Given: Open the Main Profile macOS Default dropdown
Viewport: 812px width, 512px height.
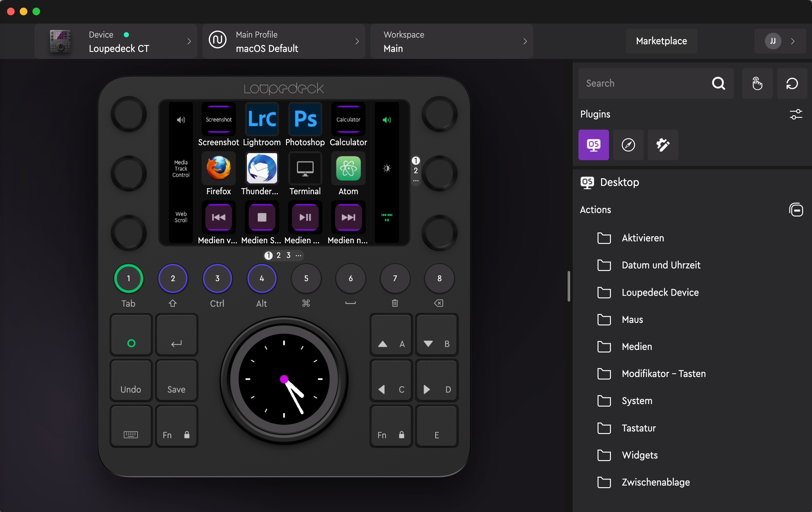Looking at the screenshot, I should click(283, 41).
